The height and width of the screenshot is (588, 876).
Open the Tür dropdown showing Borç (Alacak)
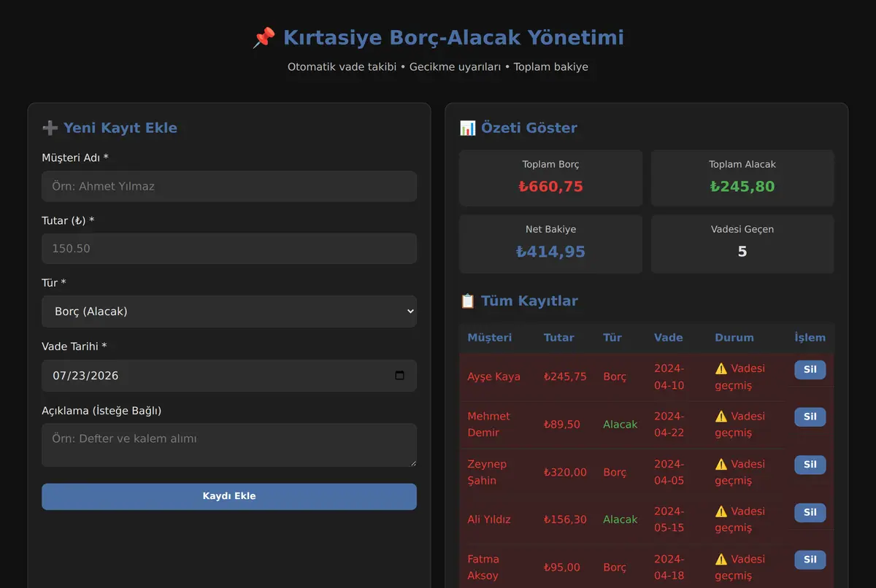click(x=229, y=312)
